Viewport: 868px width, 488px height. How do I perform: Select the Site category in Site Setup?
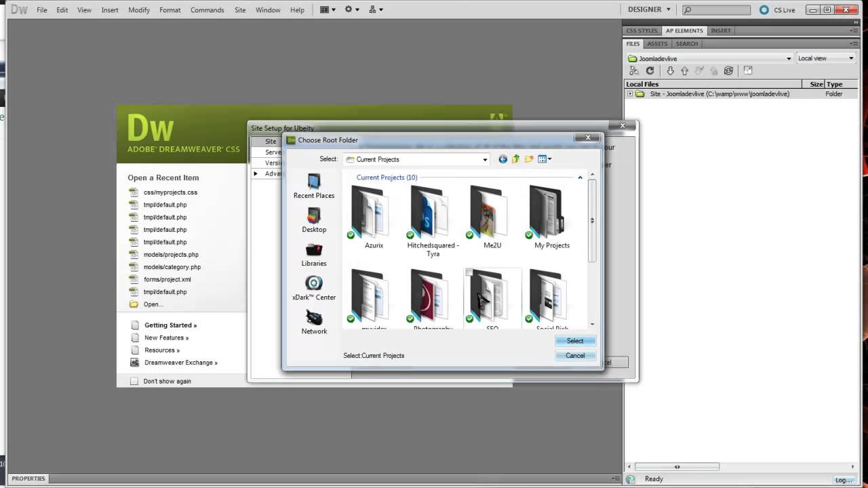click(271, 142)
